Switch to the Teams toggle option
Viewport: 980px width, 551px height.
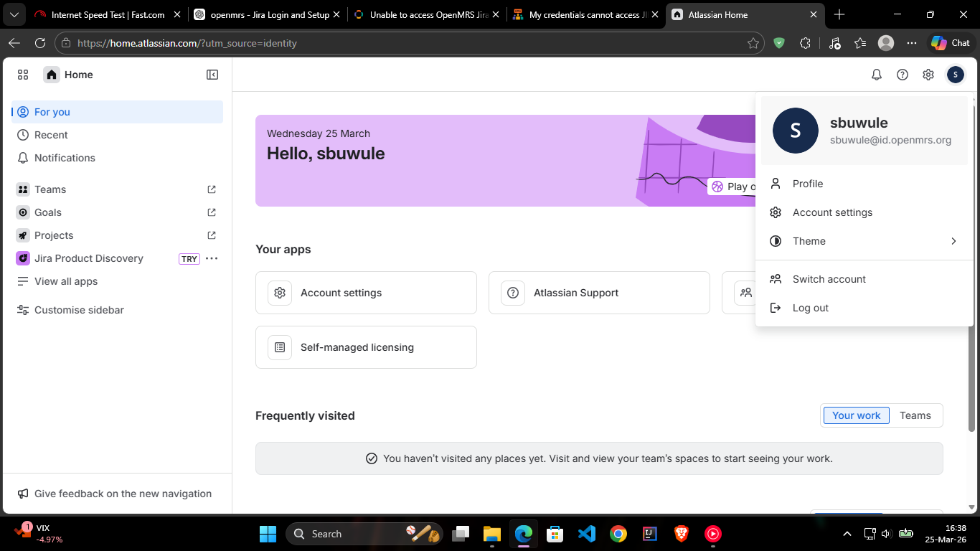(x=915, y=415)
